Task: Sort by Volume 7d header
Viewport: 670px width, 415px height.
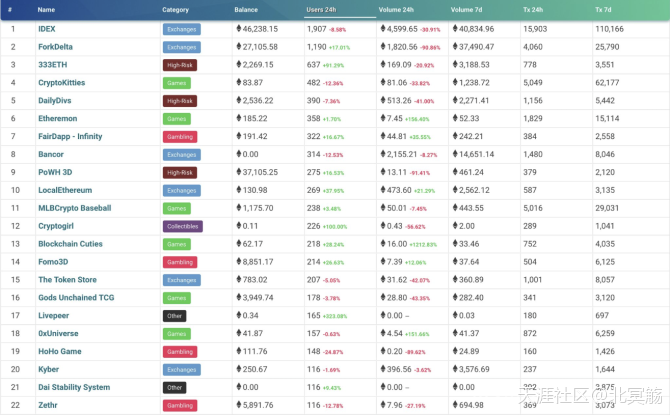Action: pyautogui.click(x=466, y=9)
